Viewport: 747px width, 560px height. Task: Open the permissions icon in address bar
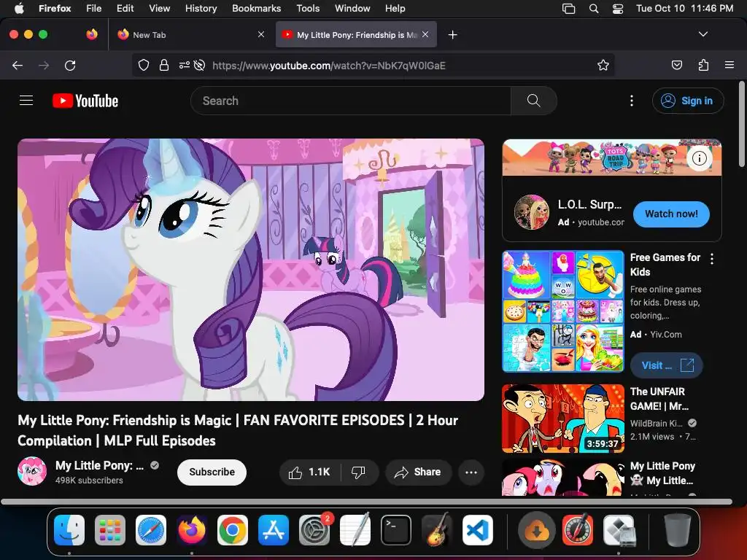184,65
